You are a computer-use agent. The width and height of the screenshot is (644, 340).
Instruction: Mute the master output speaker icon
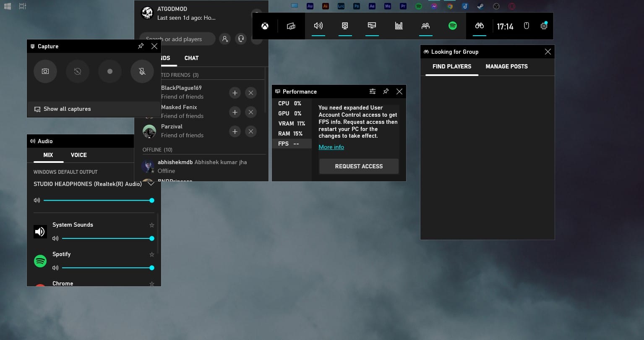click(37, 201)
